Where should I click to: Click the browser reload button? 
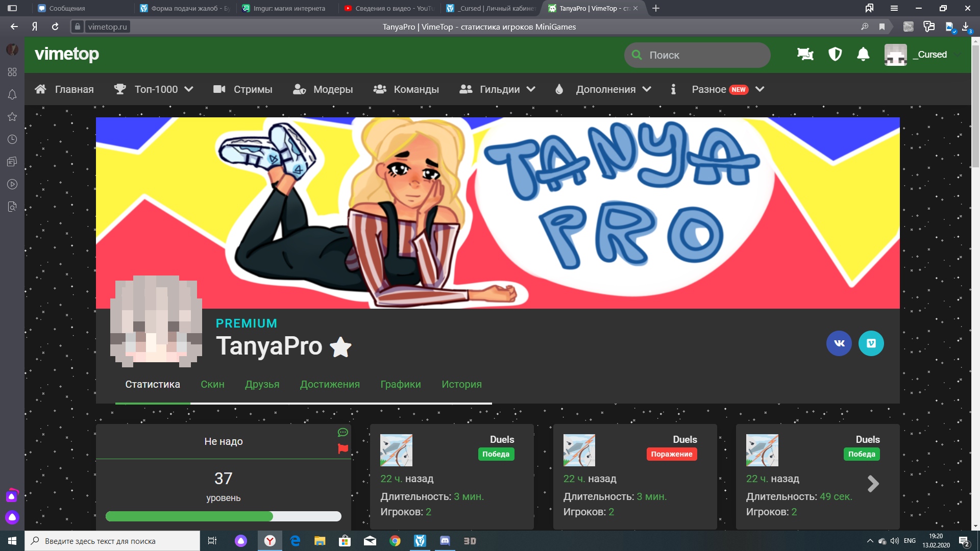click(x=55, y=27)
